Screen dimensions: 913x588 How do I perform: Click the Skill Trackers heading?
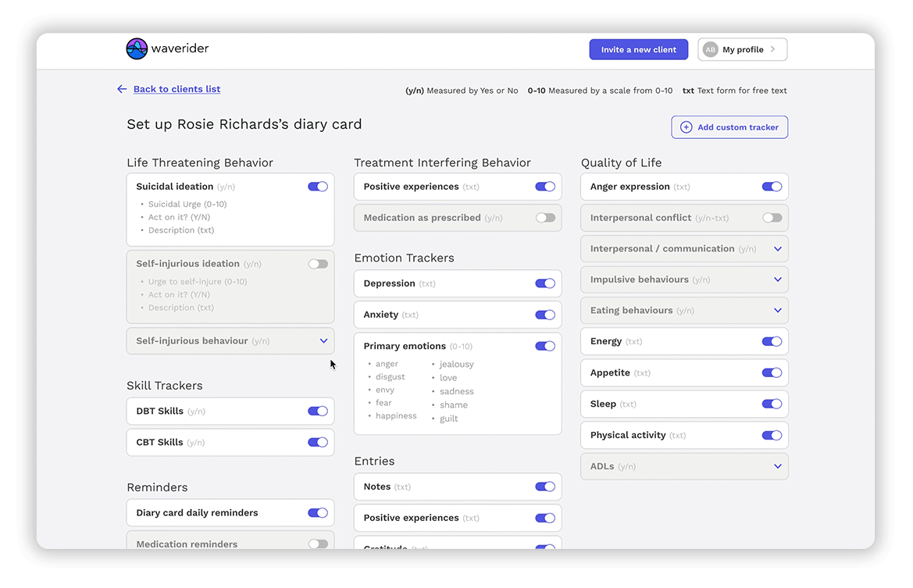click(165, 386)
